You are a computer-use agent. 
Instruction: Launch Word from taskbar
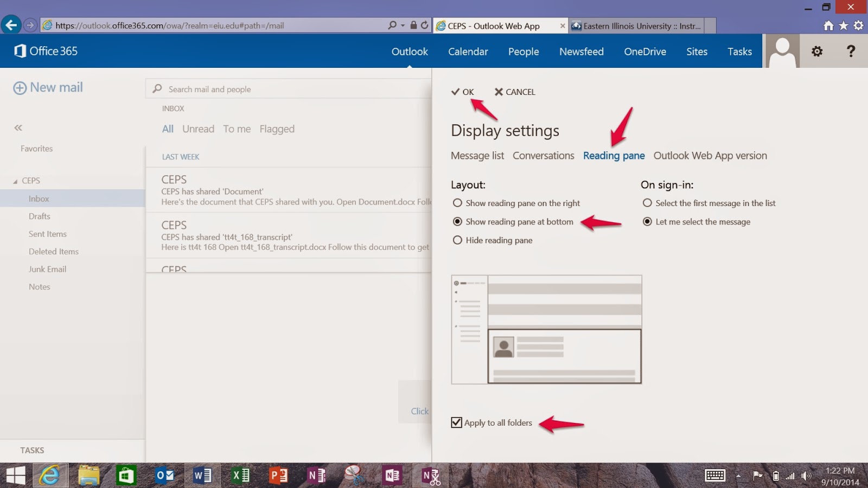click(202, 476)
